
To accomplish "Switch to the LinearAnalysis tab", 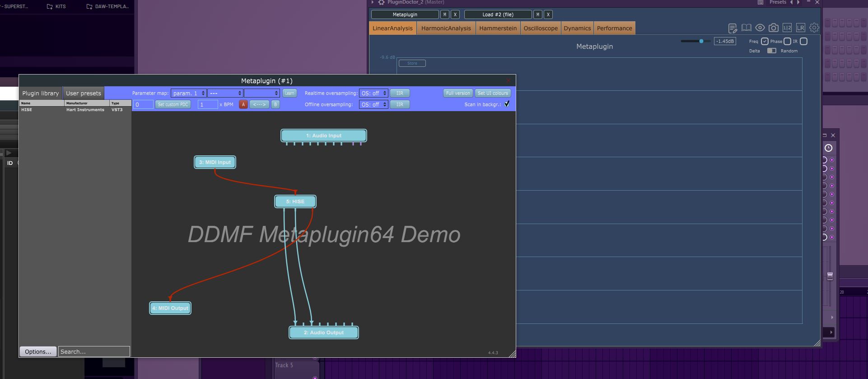I will 392,28.
